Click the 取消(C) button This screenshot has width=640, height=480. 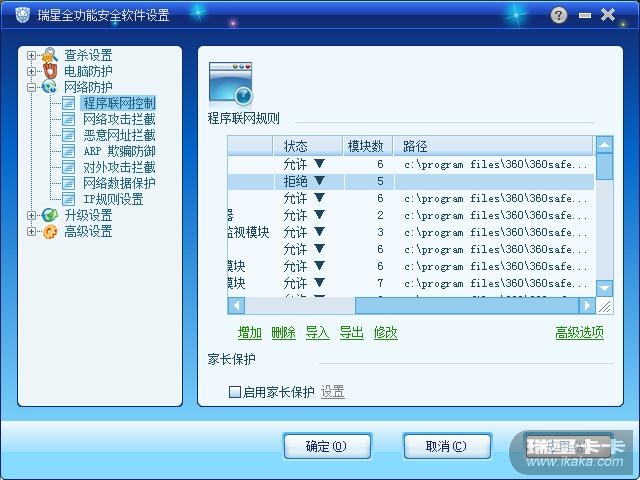[x=447, y=446]
